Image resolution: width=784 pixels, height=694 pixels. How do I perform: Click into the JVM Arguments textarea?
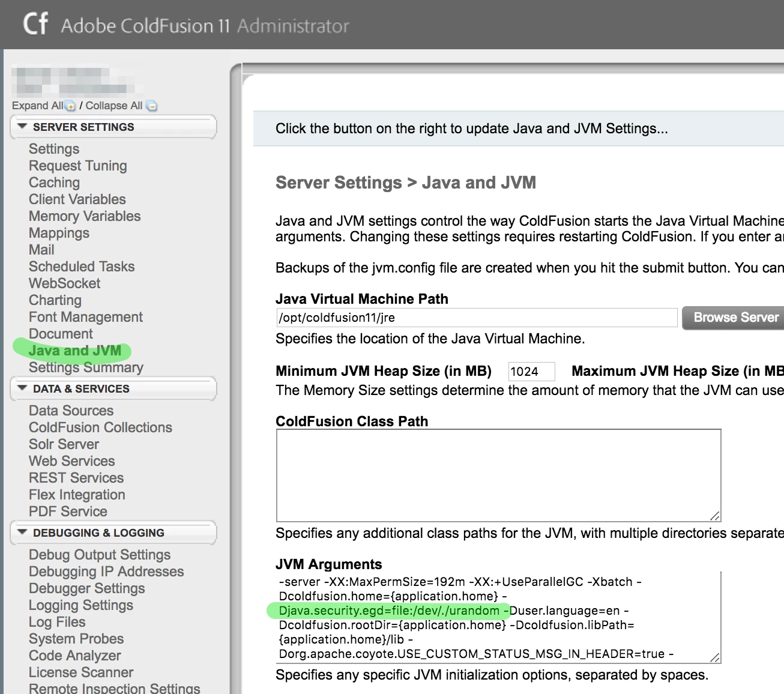[498, 618]
